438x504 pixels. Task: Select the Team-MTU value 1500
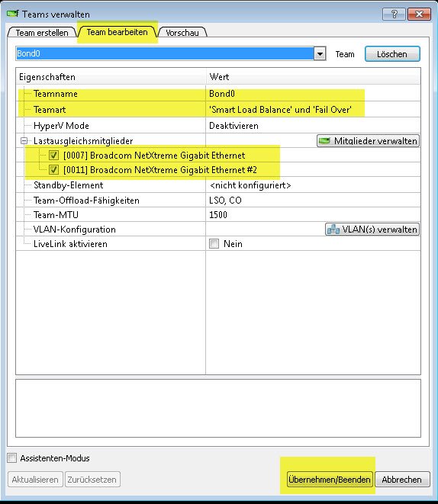pos(218,215)
